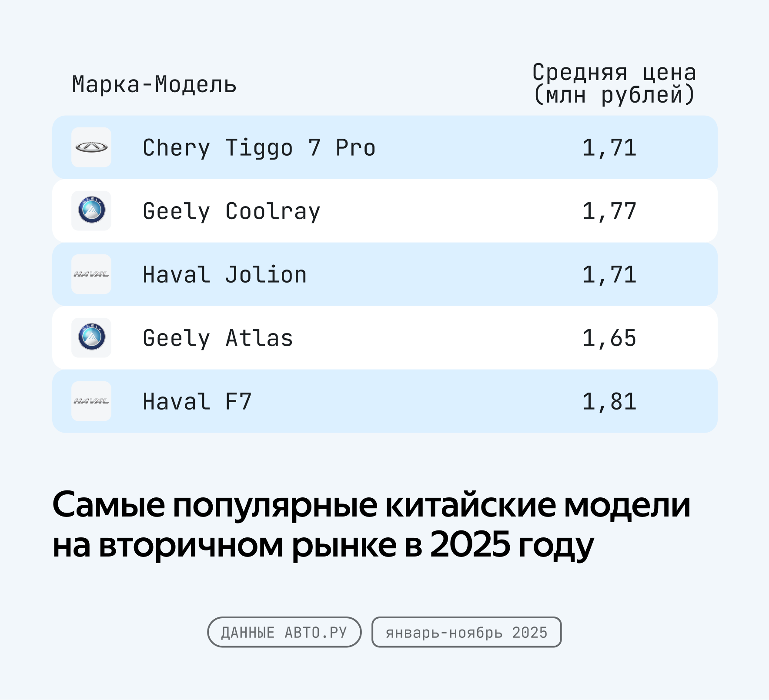
Task: Click the Geely logo beside Atlas
Action: pos(91,338)
